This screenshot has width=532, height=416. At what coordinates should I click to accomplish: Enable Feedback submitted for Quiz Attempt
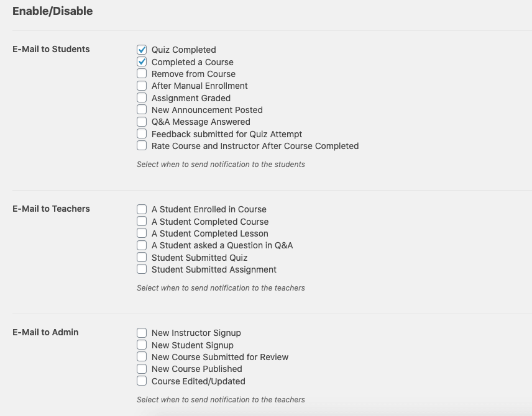(x=142, y=133)
